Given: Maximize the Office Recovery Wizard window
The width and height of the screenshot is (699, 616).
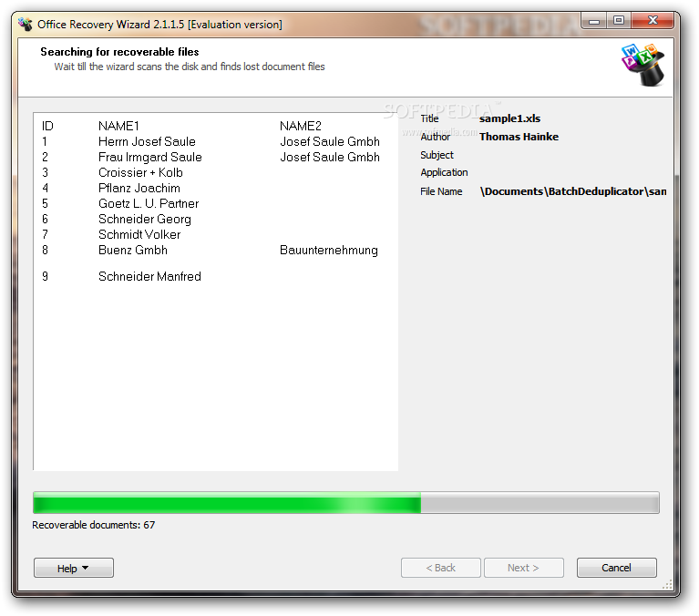Looking at the screenshot, I should (619, 21).
